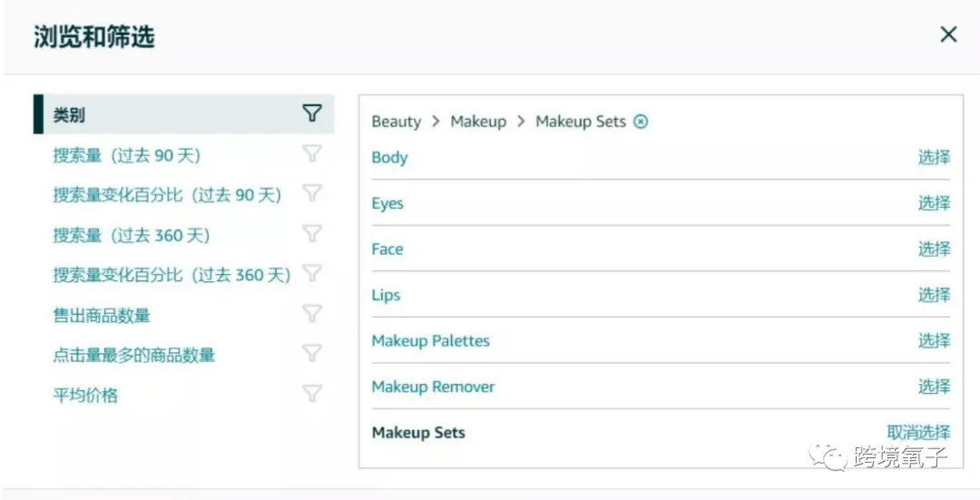The width and height of the screenshot is (980, 500).
Task: Open the Lips category
Action: [386, 295]
